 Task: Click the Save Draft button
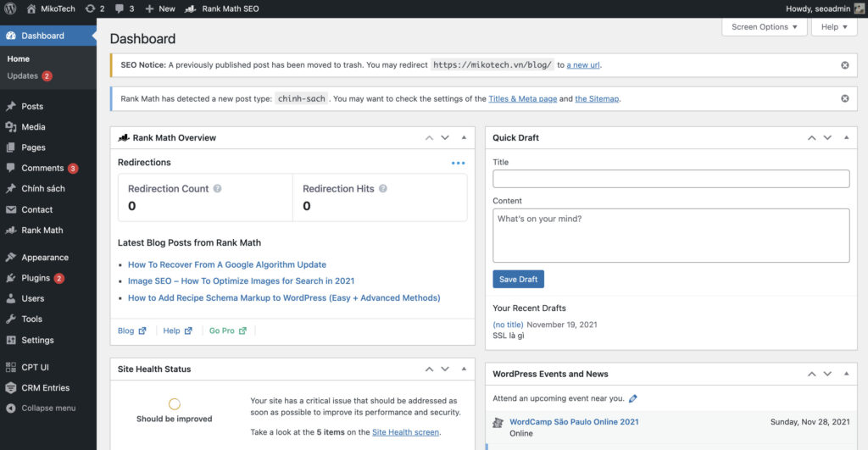(x=518, y=280)
